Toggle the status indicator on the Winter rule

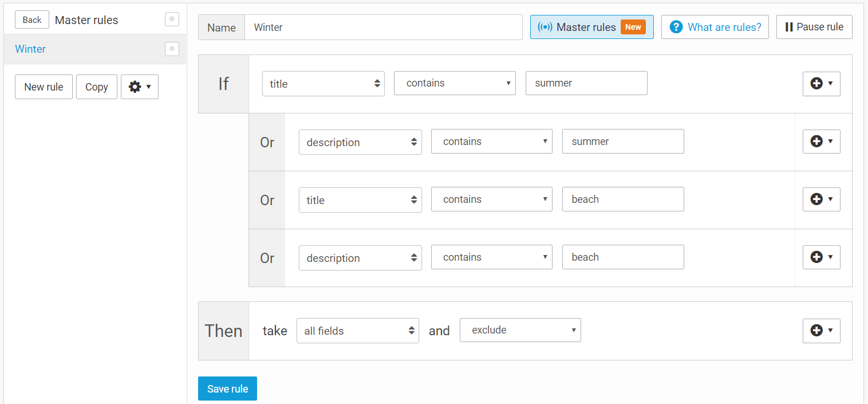(172, 49)
